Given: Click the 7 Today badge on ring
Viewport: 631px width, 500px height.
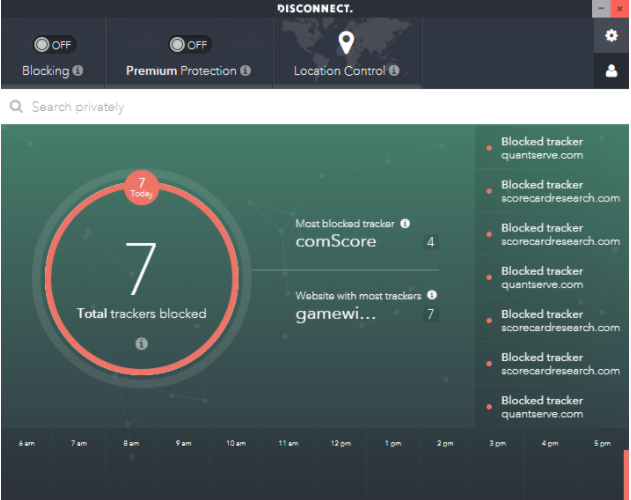Looking at the screenshot, I should (141, 188).
